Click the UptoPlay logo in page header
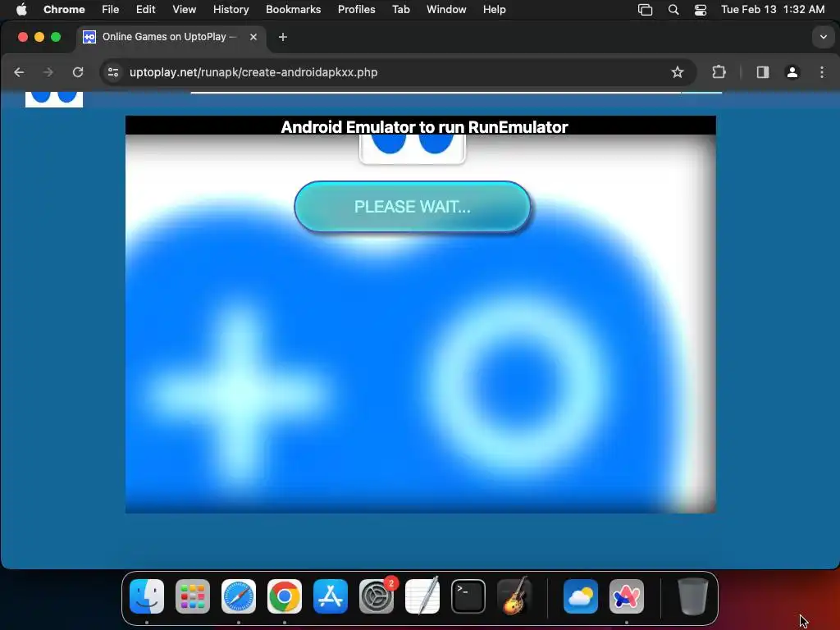This screenshot has width=840, height=630. [x=54, y=99]
